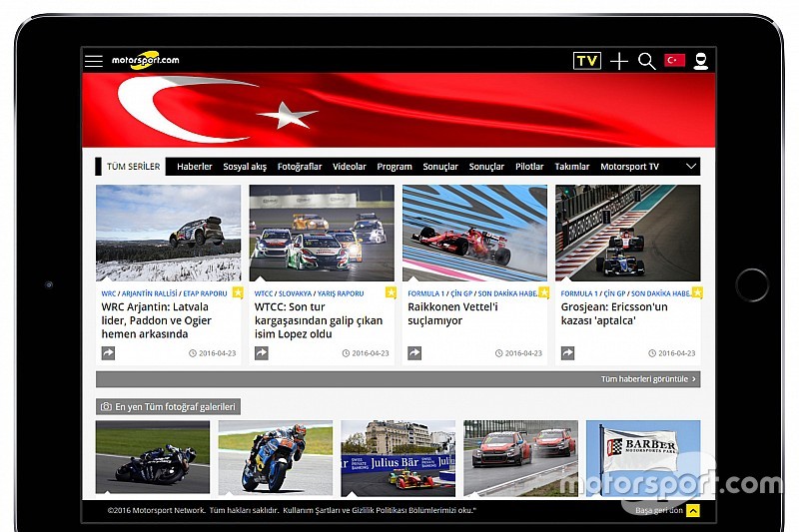
Task: Open the red Ferrari F1 thumbnail
Action: coord(475,233)
